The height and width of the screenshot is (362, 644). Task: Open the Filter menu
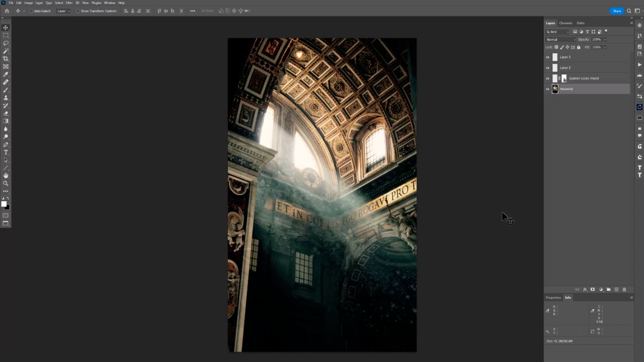[69, 3]
